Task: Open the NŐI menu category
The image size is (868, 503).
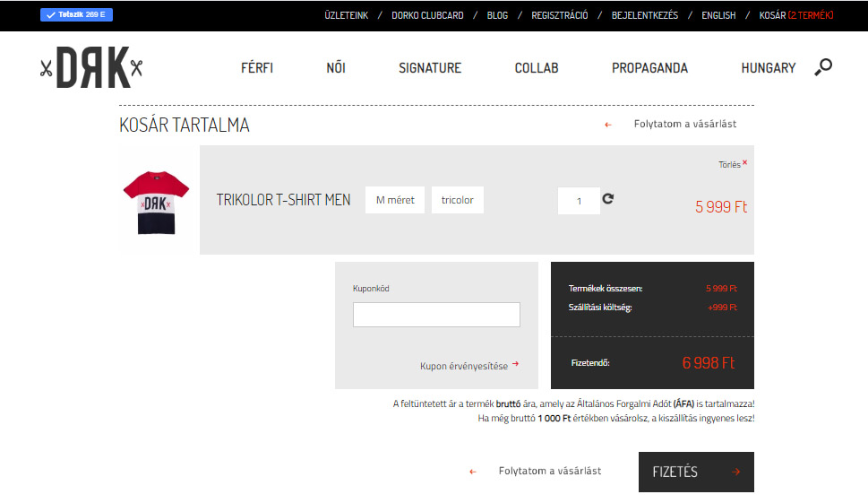Action: coord(336,68)
